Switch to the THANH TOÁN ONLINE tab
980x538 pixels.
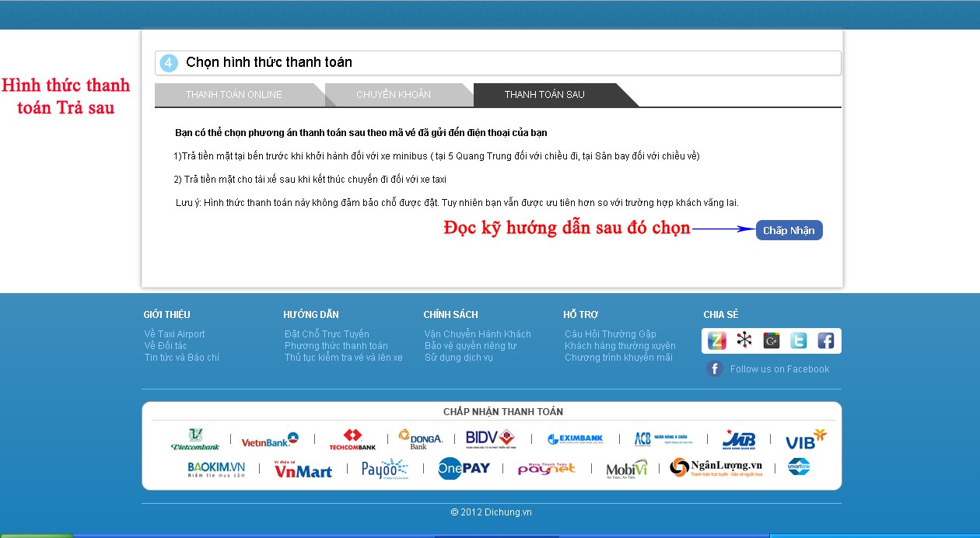click(x=234, y=95)
